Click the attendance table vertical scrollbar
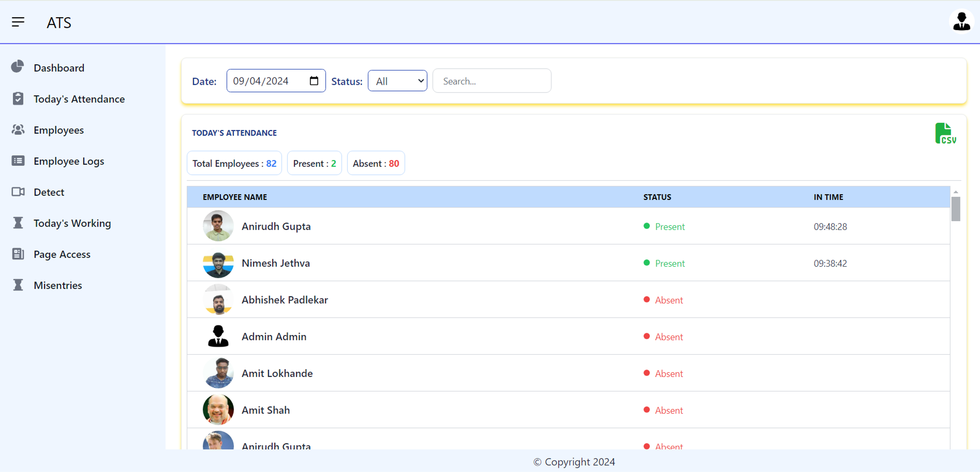 [x=955, y=209]
